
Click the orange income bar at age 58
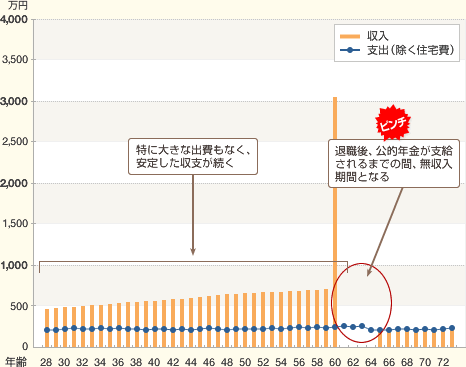point(317,318)
